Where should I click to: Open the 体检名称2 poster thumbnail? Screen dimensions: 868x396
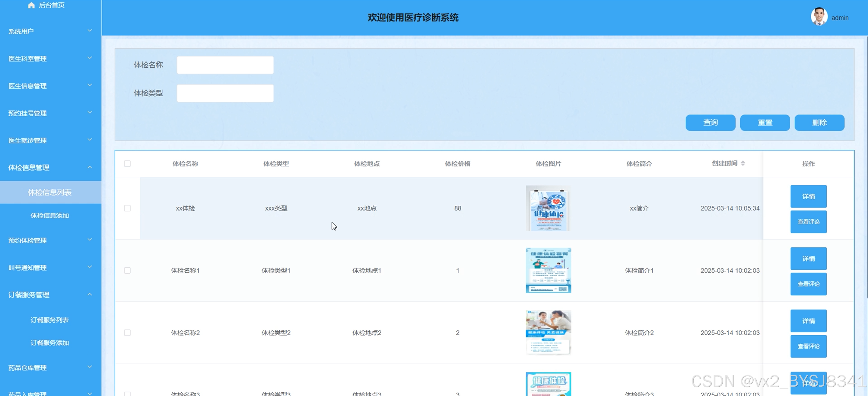[548, 332]
